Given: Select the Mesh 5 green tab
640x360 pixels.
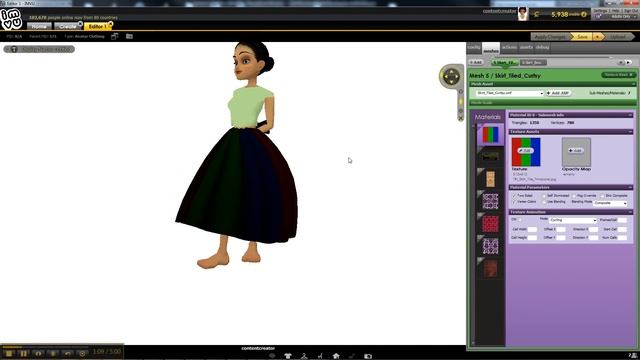Looking at the screenshot, I should tap(504, 62).
